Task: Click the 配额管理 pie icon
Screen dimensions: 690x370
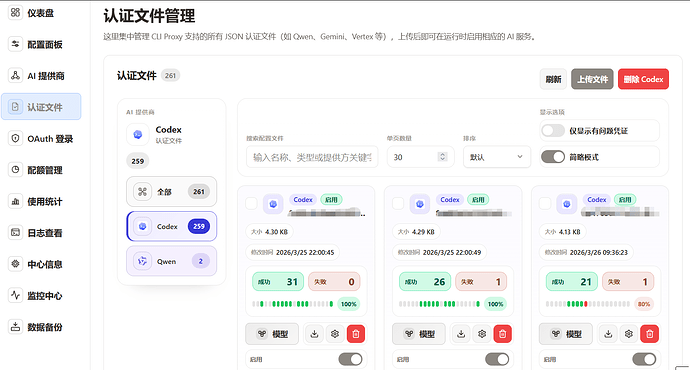Action: 15,170
